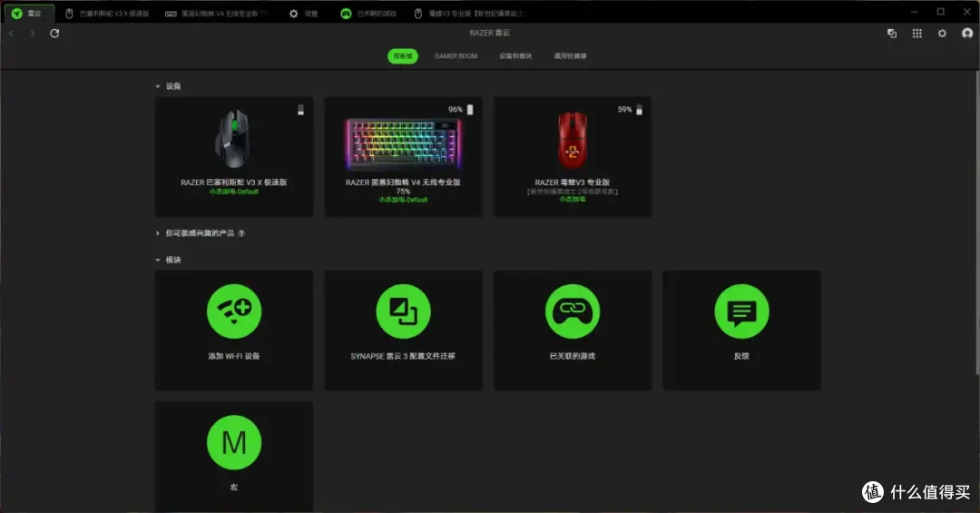Open the RAZER 黑寡妇蜘蛛 V4 keyboard card
980x513 pixels.
click(x=403, y=156)
